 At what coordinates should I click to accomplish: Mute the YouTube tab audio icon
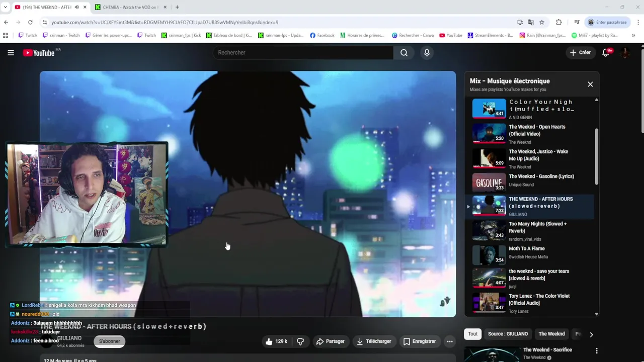(x=77, y=7)
